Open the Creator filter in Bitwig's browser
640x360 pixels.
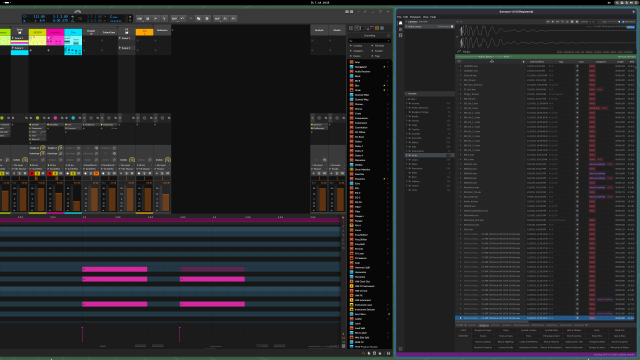(x=379, y=51)
